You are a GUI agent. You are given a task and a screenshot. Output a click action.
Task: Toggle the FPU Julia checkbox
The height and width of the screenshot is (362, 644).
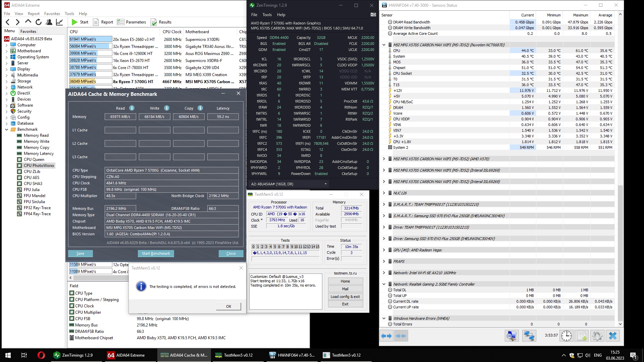coord(19,190)
